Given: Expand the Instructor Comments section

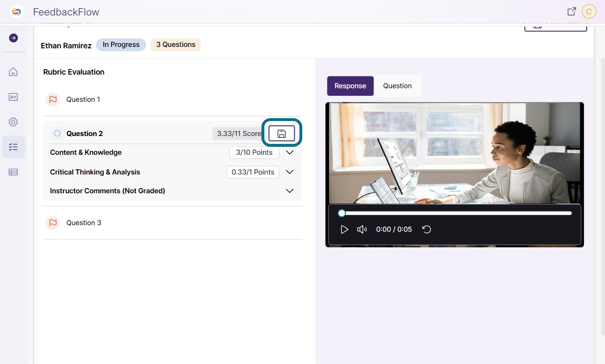Looking at the screenshot, I should pyautogui.click(x=290, y=191).
